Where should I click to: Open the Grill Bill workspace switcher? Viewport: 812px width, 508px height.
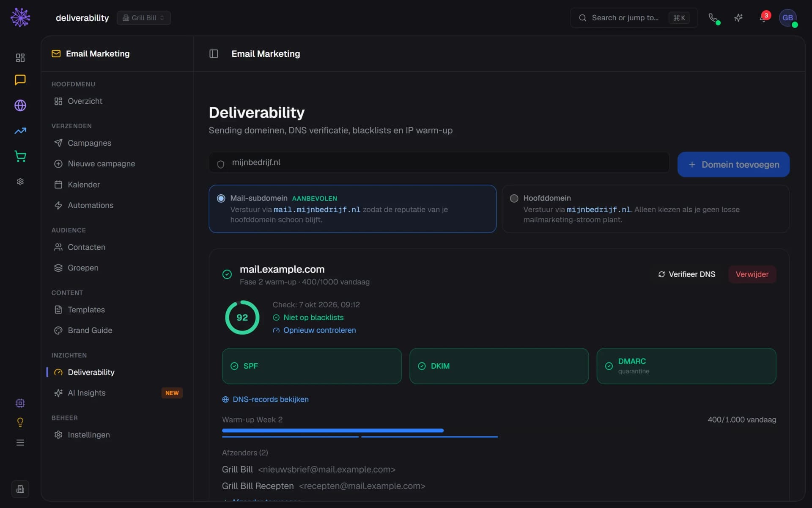click(x=144, y=18)
